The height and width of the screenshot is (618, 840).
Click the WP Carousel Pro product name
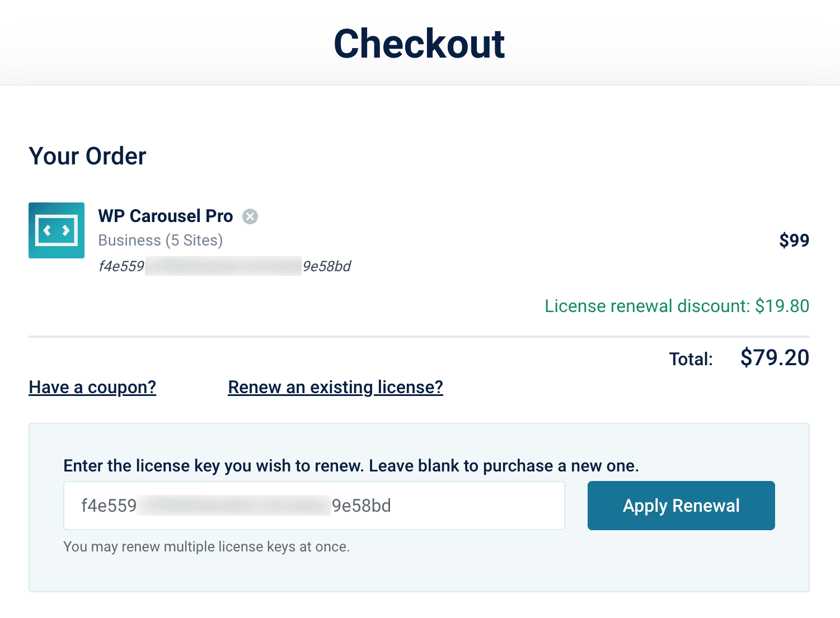[165, 216]
